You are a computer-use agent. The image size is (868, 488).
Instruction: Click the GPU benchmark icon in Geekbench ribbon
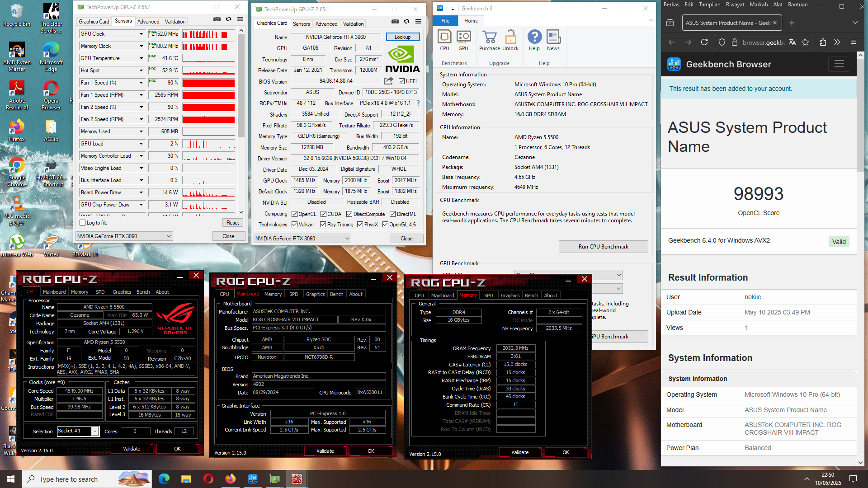463,40
